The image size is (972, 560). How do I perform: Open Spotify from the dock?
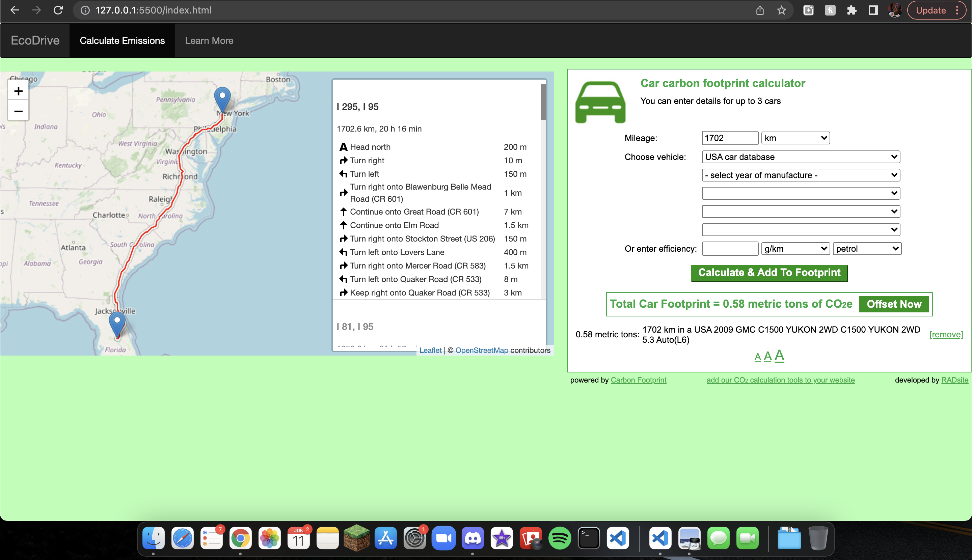pos(560,538)
